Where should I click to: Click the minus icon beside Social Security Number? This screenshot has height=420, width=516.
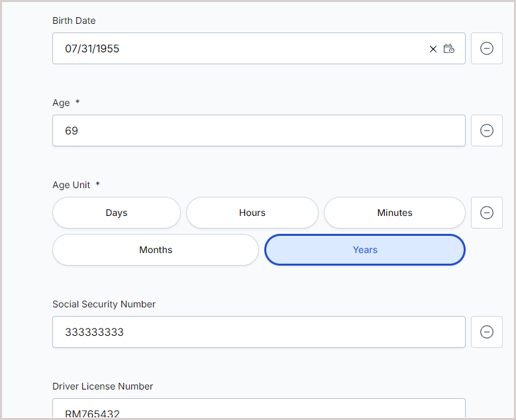[x=487, y=332]
